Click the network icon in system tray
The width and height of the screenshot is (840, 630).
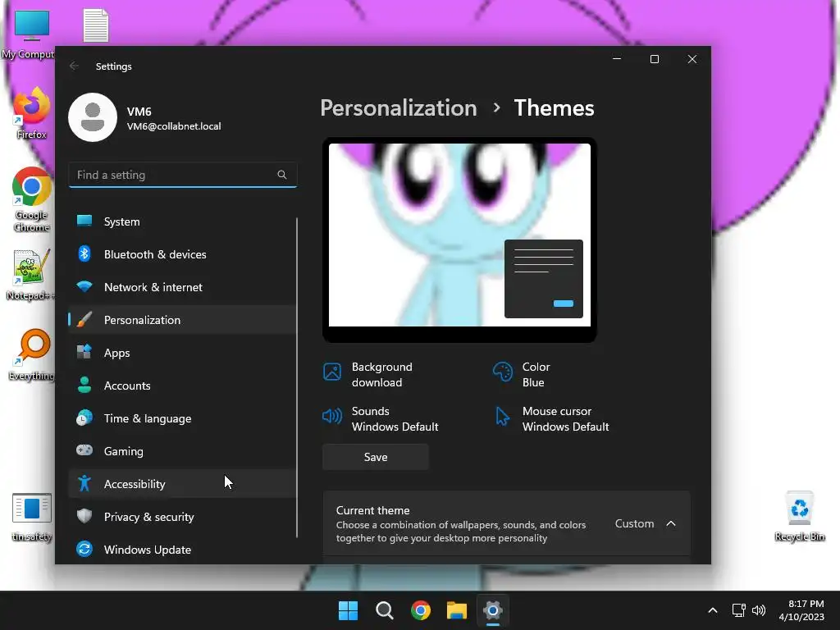(739, 610)
